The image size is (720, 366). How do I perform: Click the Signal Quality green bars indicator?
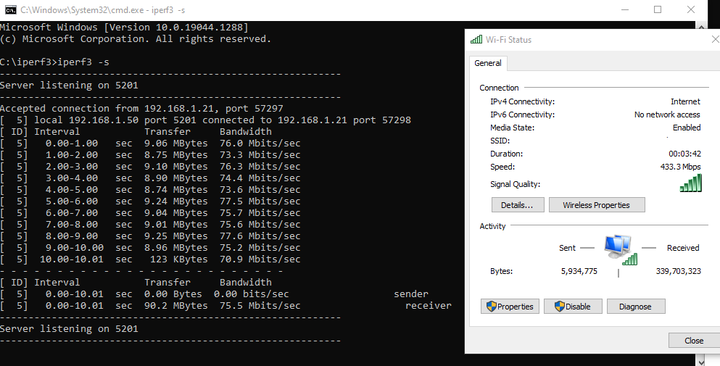pyautogui.click(x=691, y=183)
